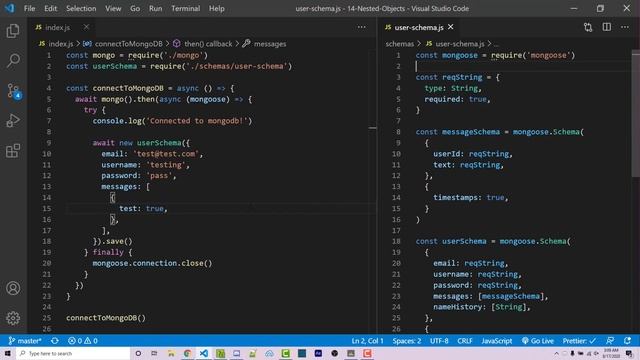Click line number 15 in index.js

[47, 209]
